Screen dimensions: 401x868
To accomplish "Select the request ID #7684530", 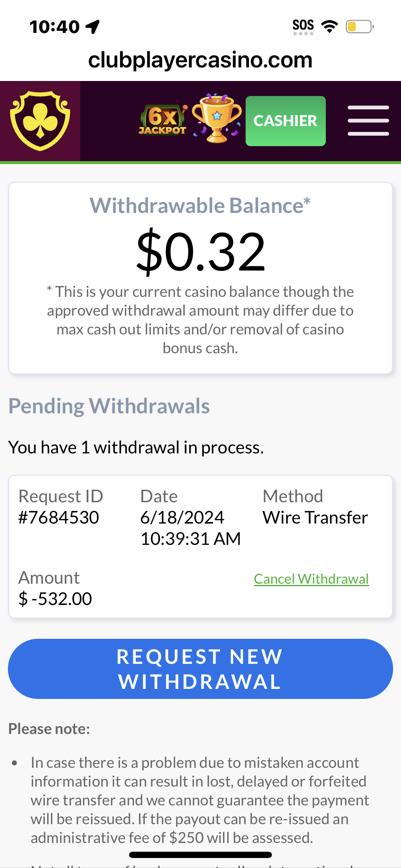I will coord(59,517).
